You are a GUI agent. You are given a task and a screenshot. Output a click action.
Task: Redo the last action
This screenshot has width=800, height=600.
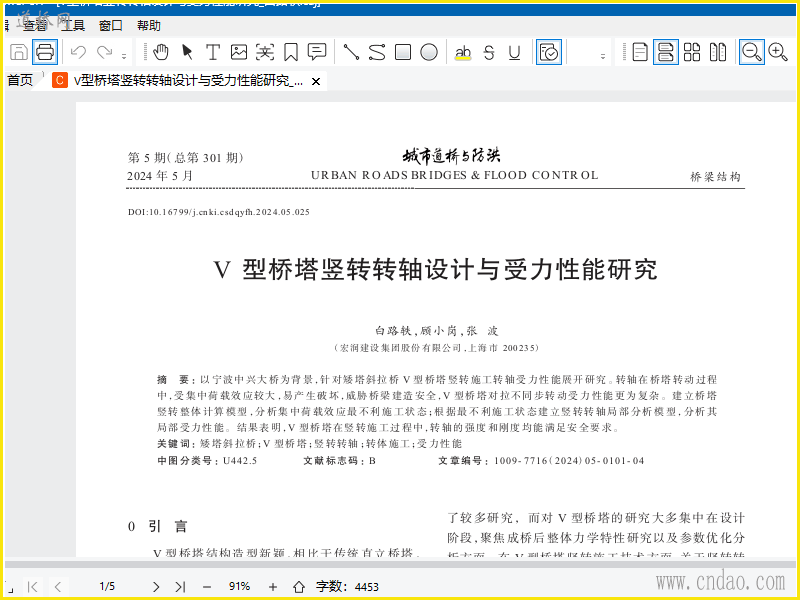click(105, 52)
